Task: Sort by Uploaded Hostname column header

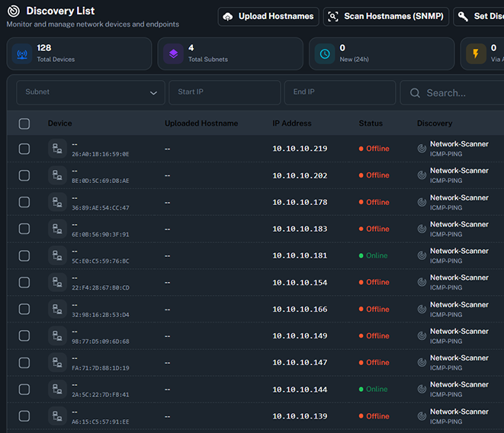Action: tap(201, 123)
